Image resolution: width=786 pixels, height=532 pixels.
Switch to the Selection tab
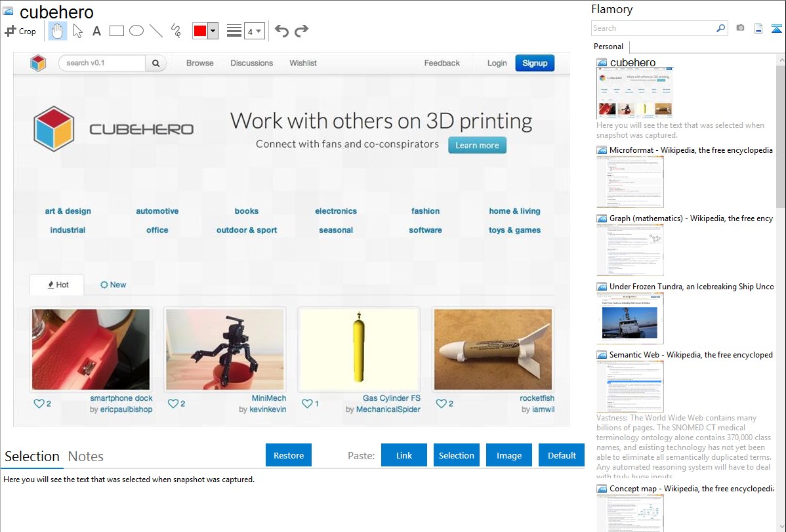(x=32, y=457)
